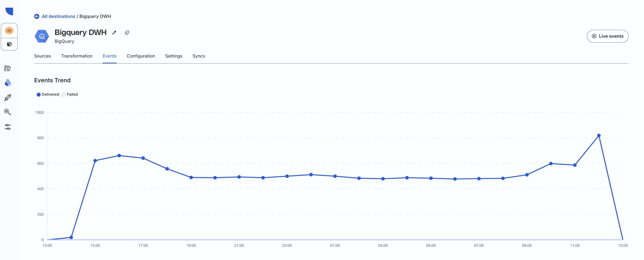Click the logo icon at top of sidebar
The image size is (644, 260).
(9, 12)
